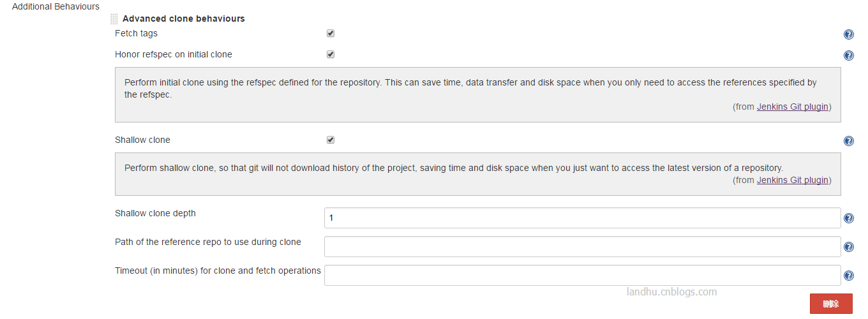Select the Advanced clone behaviours heading
This screenshot has width=868, height=319.
(184, 19)
